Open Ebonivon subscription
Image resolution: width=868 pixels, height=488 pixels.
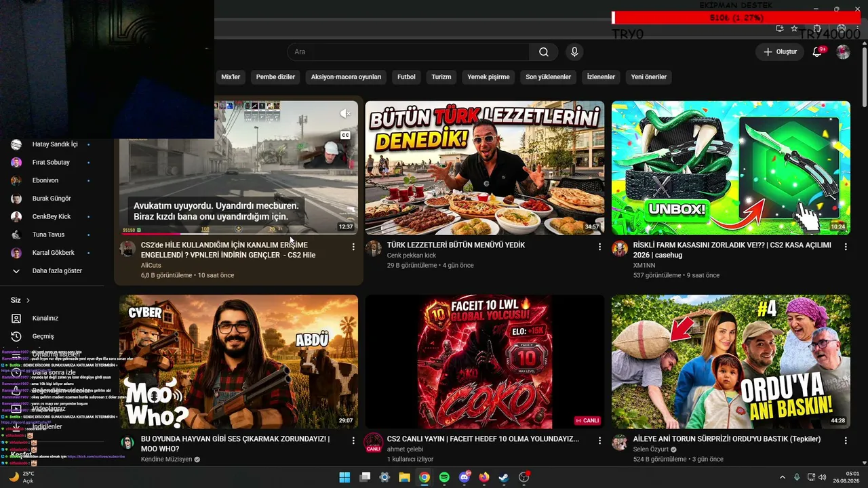52,180
